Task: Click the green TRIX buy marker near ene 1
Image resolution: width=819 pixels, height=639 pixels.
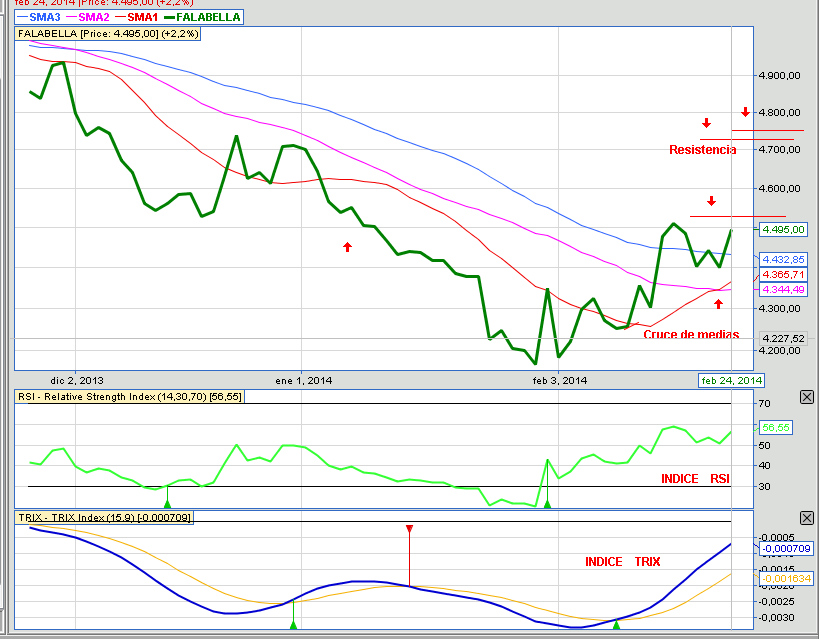Action: point(294,624)
